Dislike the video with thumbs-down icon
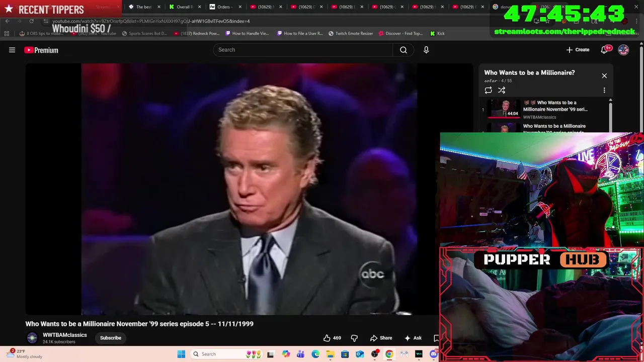The width and height of the screenshot is (644, 362). (x=354, y=338)
